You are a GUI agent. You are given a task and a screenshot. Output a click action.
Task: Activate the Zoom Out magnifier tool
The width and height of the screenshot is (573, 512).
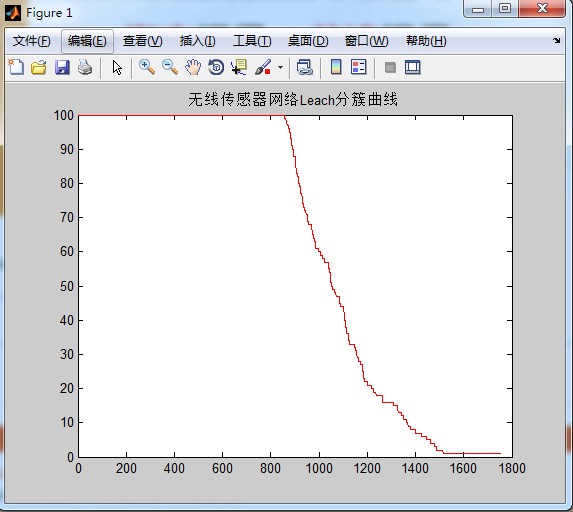tap(170, 67)
